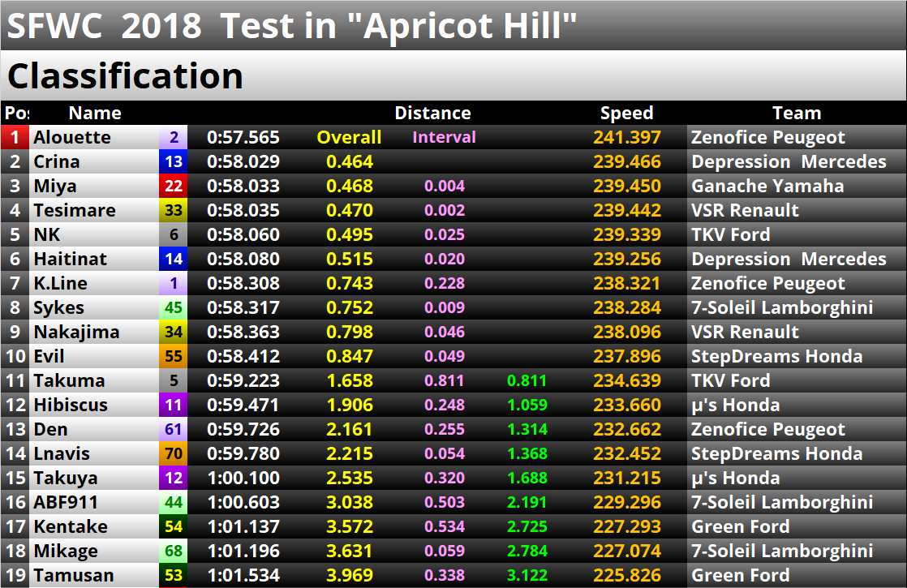Click green car number badge 54
The width and height of the screenshot is (907, 588).
click(x=174, y=526)
